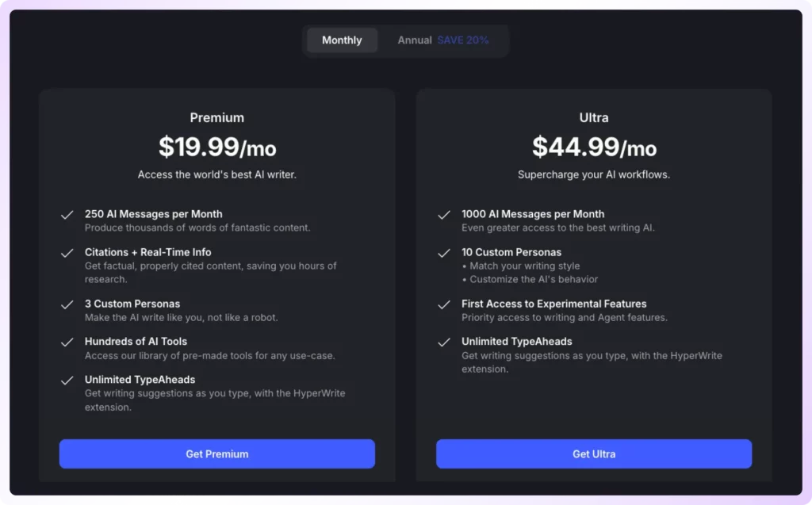The height and width of the screenshot is (505, 812).
Task: Select the Ultra plan heading
Action: (x=594, y=117)
